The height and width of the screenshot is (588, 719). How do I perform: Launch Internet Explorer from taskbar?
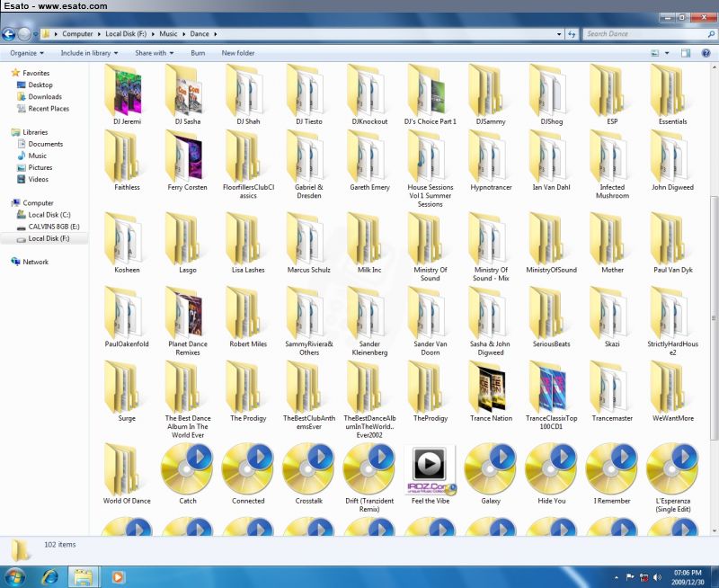tap(49, 576)
